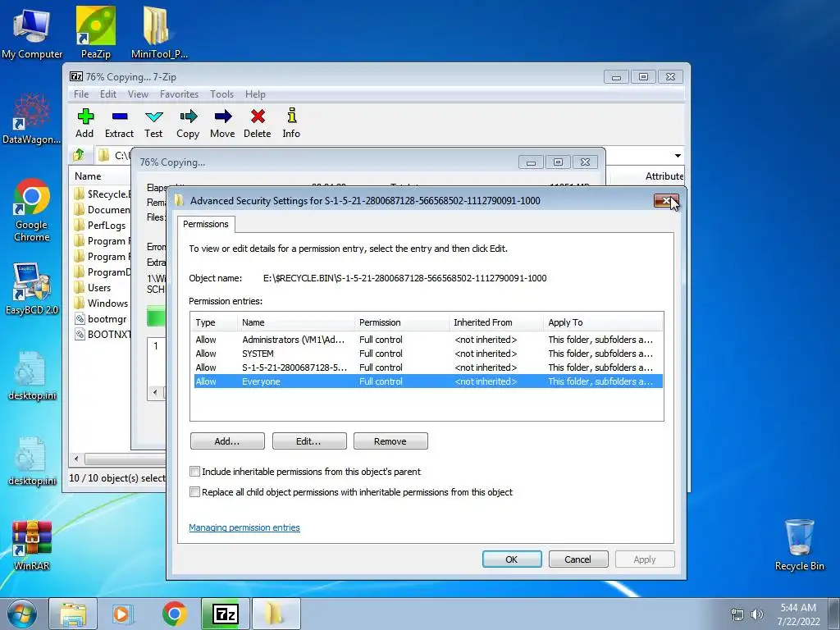Enable Include inheritable permissions from parent

click(x=195, y=472)
